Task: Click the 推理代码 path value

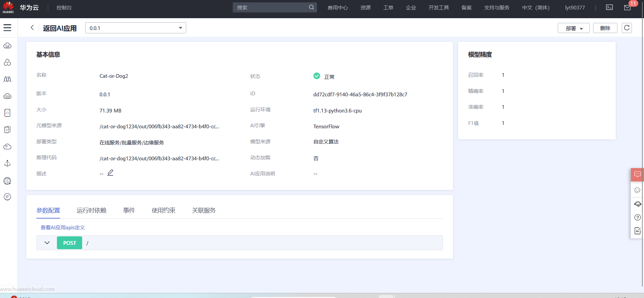Action: 159,159
